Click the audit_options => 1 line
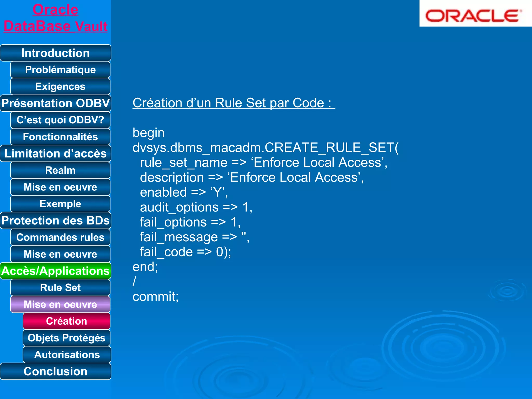 (x=196, y=208)
